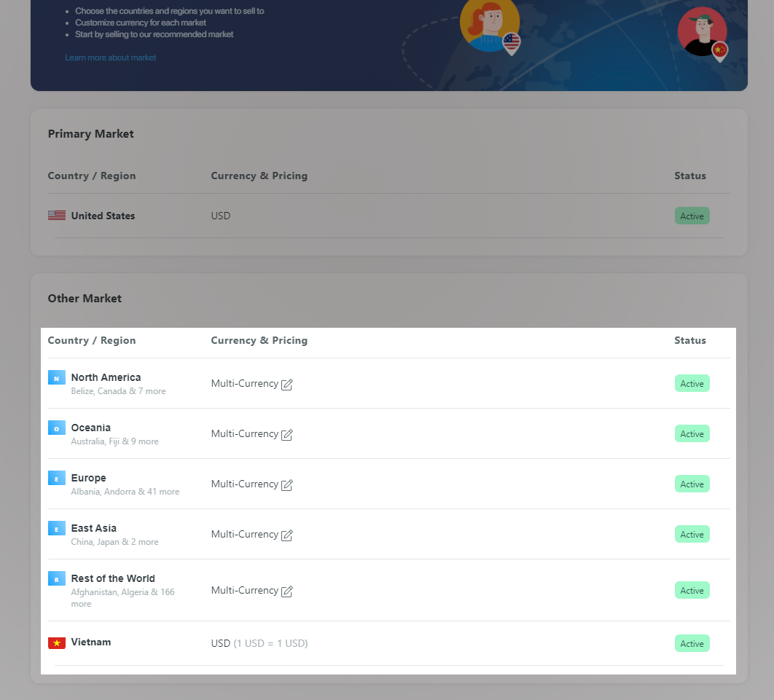The height and width of the screenshot is (700, 774).
Task: Click 'Albania, Andorra & 41 more' subtext
Action: [125, 492]
